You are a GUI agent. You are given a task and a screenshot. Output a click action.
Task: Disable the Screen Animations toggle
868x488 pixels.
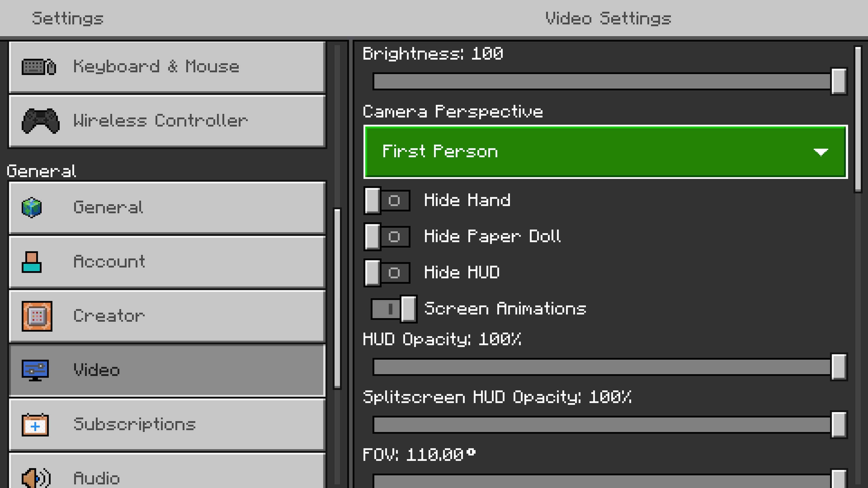click(x=394, y=309)
